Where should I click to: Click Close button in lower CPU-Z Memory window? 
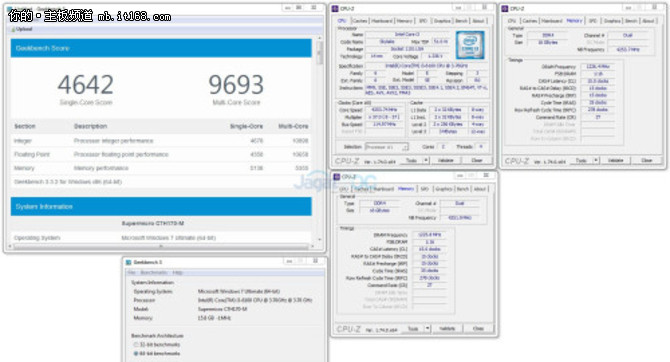pyautogui.click(x=479, y=329)
